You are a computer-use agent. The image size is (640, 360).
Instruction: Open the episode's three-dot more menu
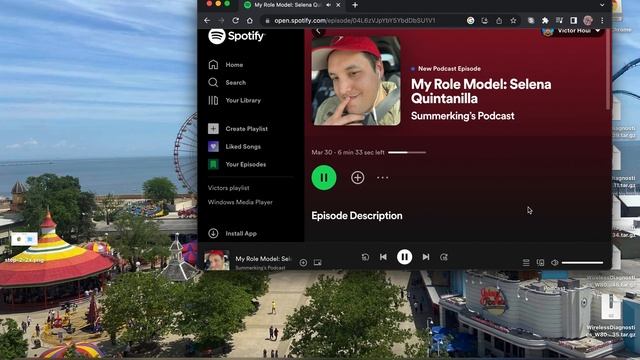(382, 178)
